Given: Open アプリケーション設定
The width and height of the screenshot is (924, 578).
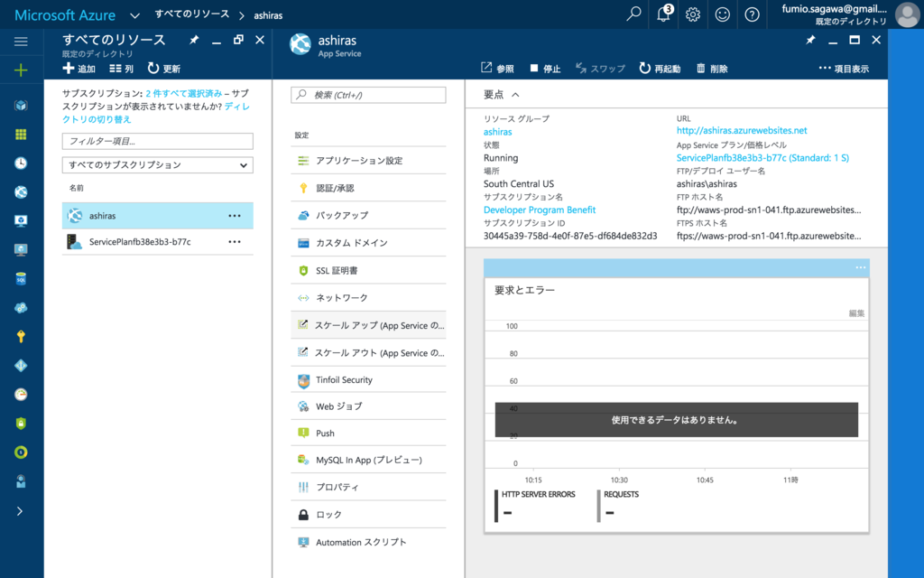Looking at the screenshot, I should 368,161.
